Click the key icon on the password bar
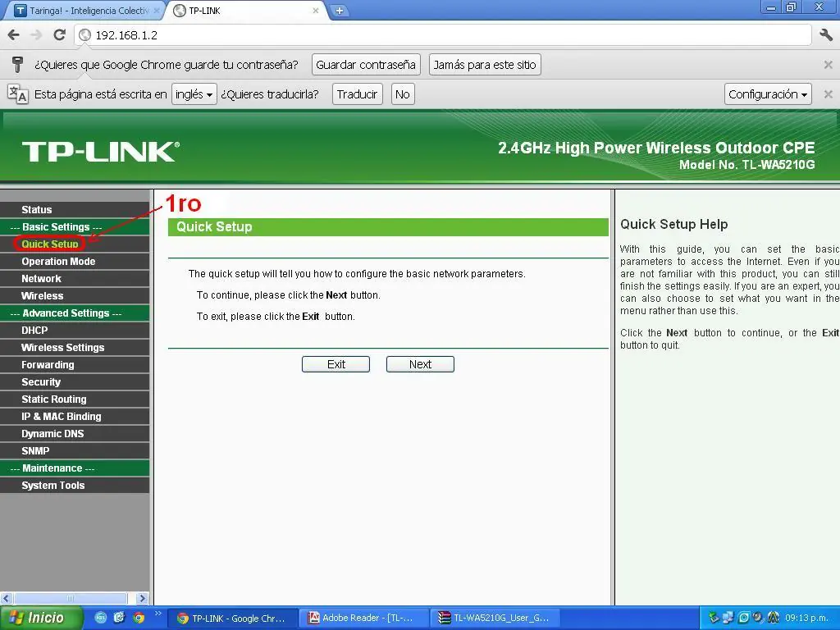The height and width of the screenshot is (630, 840). point(17,65)
